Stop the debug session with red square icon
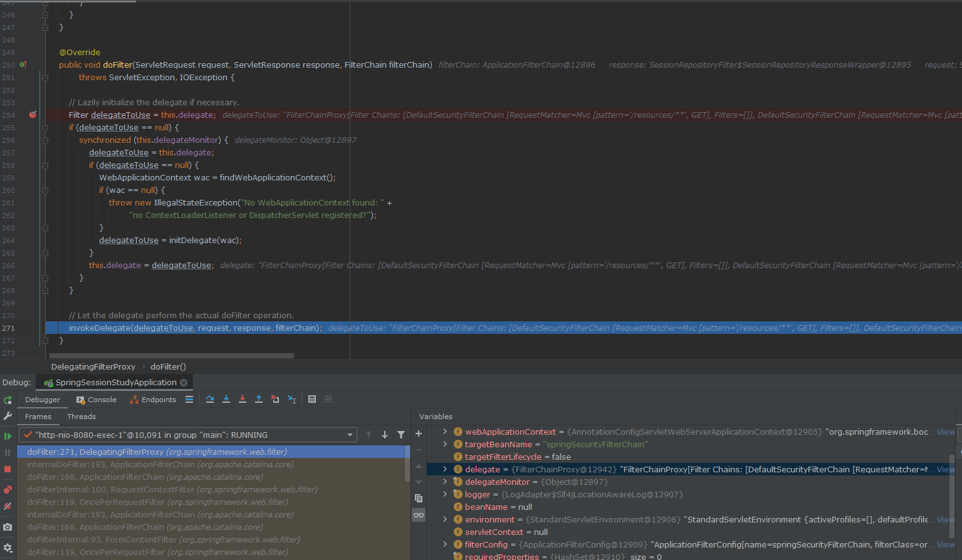 [8, 469]
